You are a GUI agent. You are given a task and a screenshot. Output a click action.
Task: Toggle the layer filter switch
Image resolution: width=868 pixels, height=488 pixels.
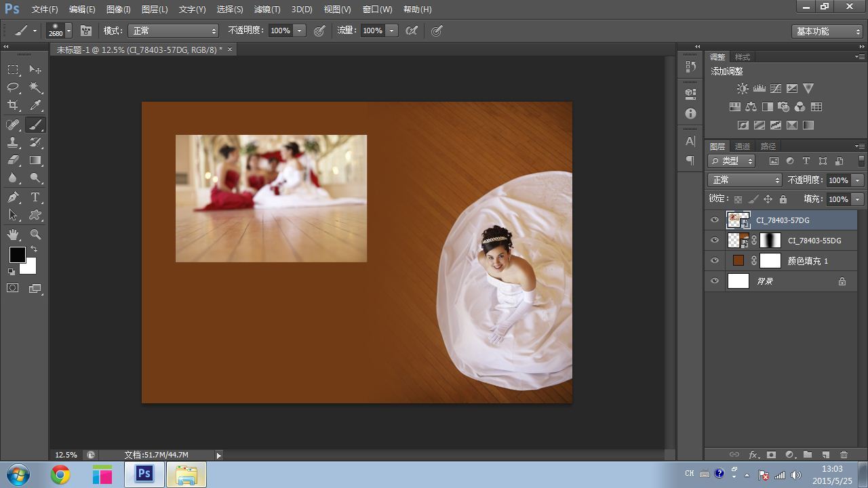point(862,161)
